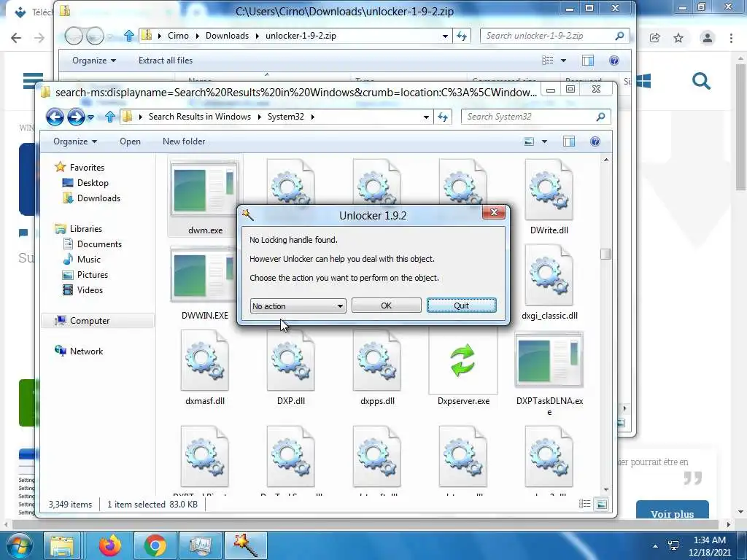Toggle preview pane in zip window
The height and width of the screenshot is (560, 747).
pos(588,61)
